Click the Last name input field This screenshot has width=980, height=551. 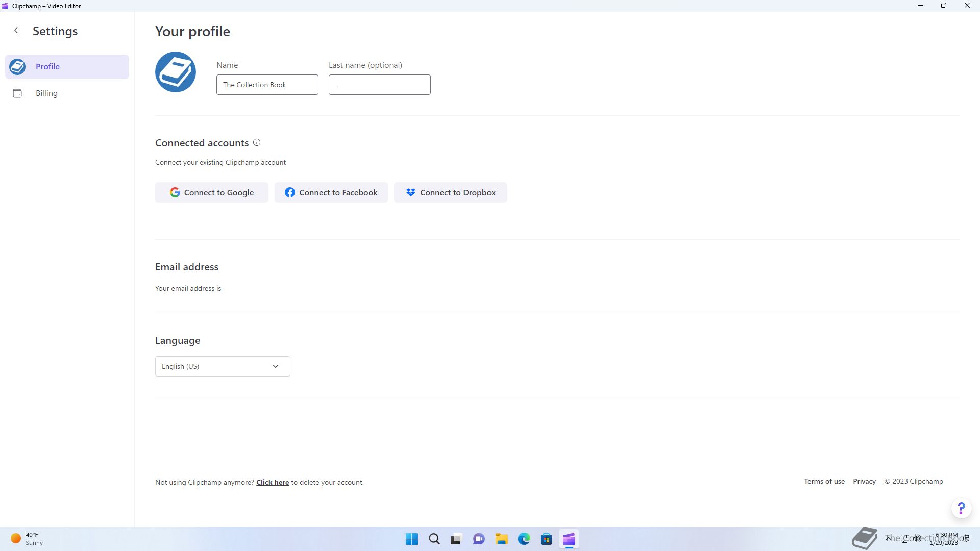click(379, 85)
